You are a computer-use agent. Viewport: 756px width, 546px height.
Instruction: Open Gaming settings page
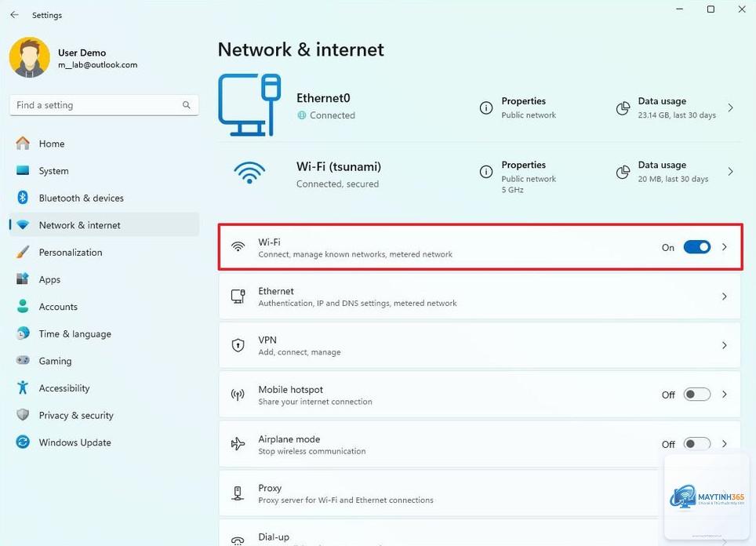pyautogui.click(x=104, y=360)
